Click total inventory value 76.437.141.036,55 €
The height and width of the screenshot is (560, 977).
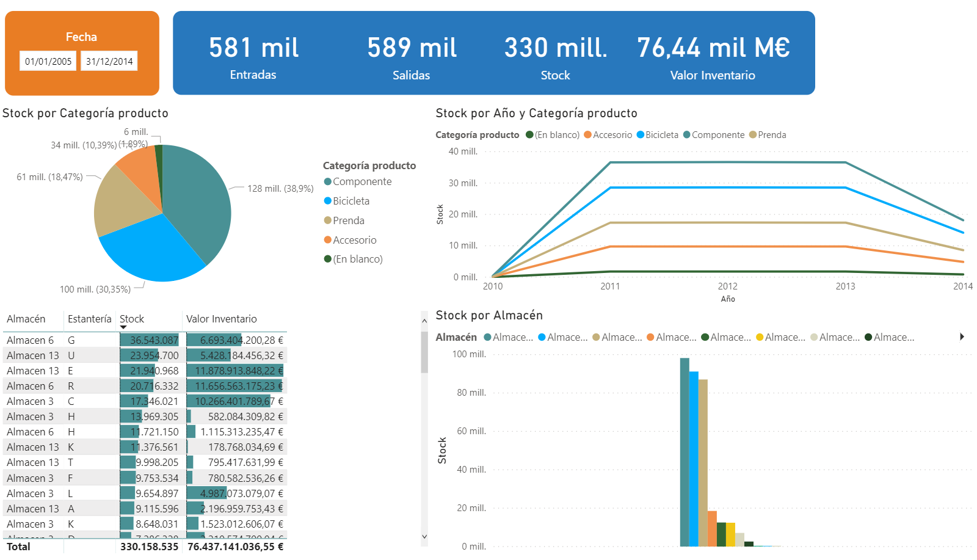click(235, 547)
